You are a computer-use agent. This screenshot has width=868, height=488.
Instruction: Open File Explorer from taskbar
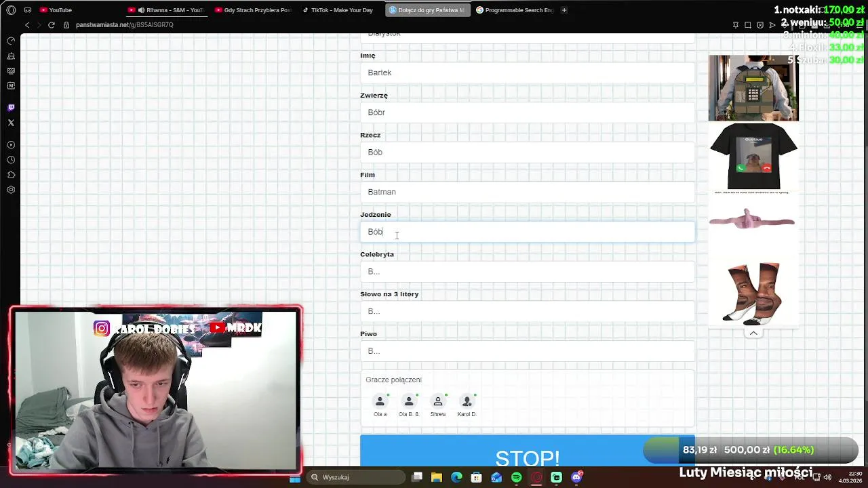(437, 477)
